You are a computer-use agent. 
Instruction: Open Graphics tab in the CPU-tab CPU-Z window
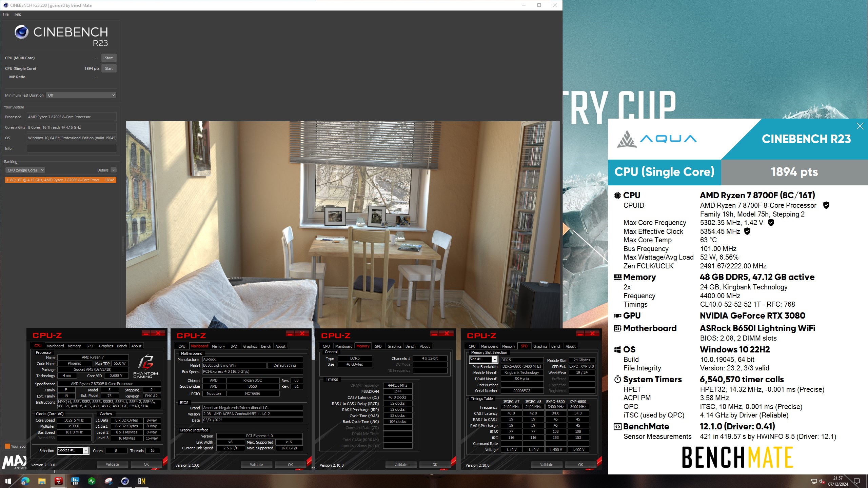pos(106,346)
